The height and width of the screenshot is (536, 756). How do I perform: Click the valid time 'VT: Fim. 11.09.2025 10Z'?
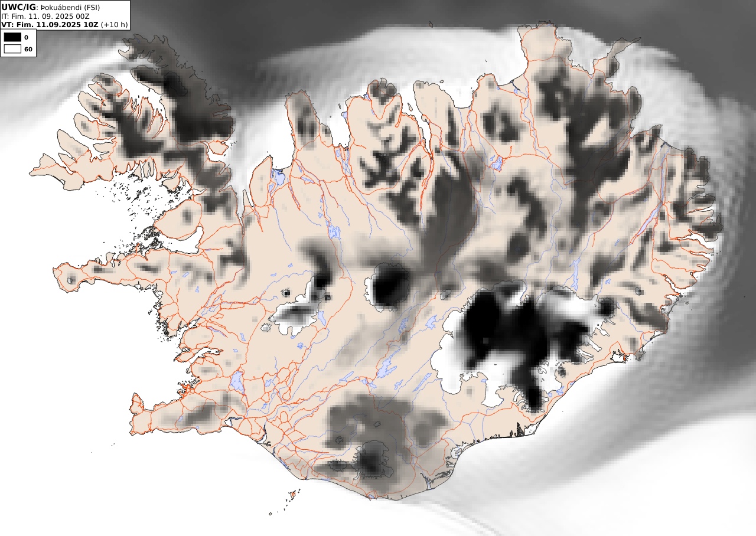[50, 25]
